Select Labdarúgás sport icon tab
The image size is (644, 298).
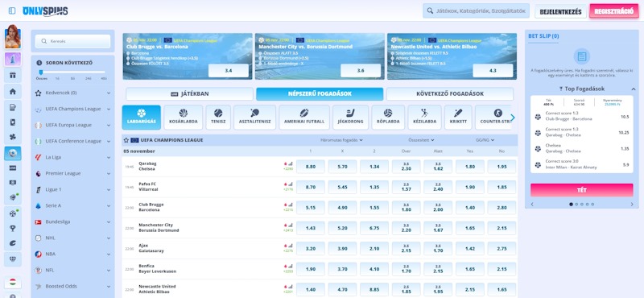tap(142, 117)
